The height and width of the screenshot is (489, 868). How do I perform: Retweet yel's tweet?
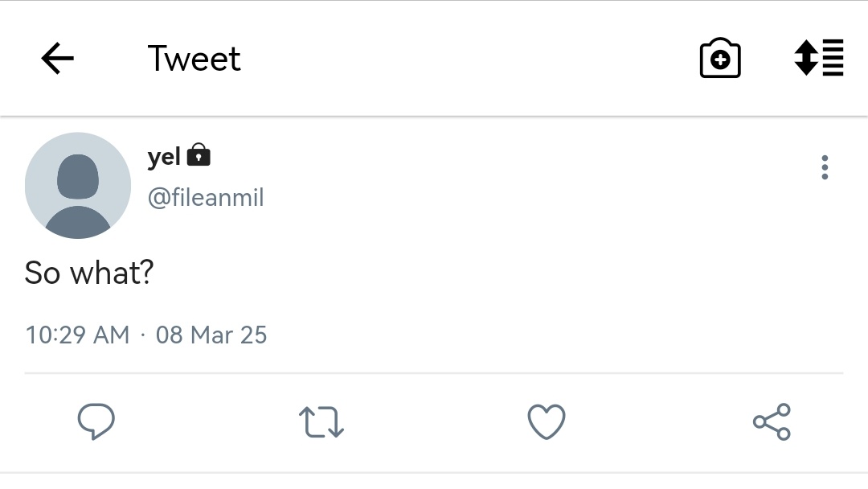pos(321,422)
